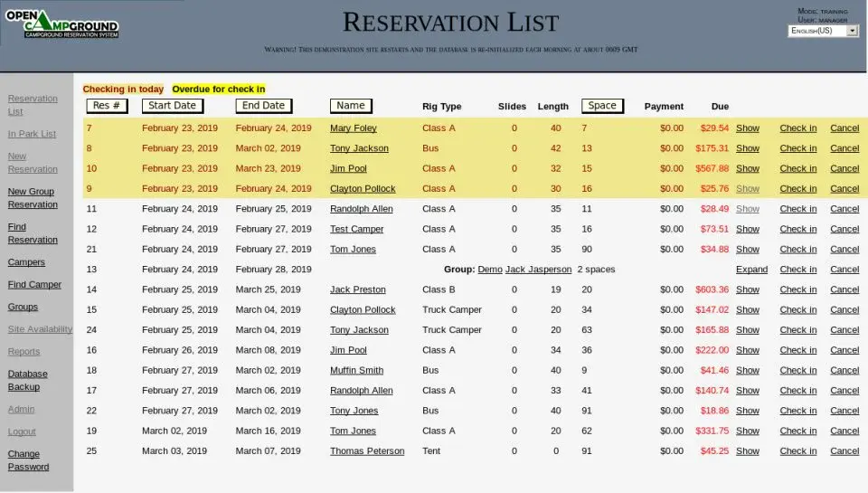Show reservation 14 for Jack Preston
This screenshot has height=493, width=868.
(x=748, y=289)
